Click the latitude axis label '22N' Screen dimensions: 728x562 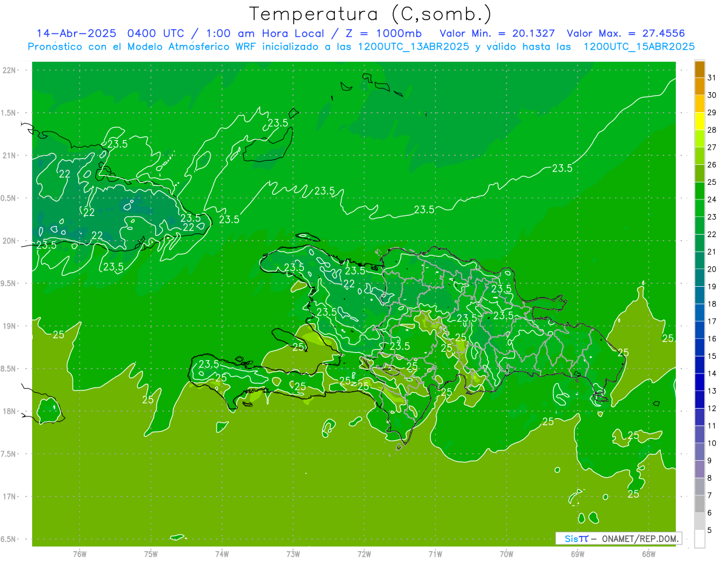pos(10,70)
